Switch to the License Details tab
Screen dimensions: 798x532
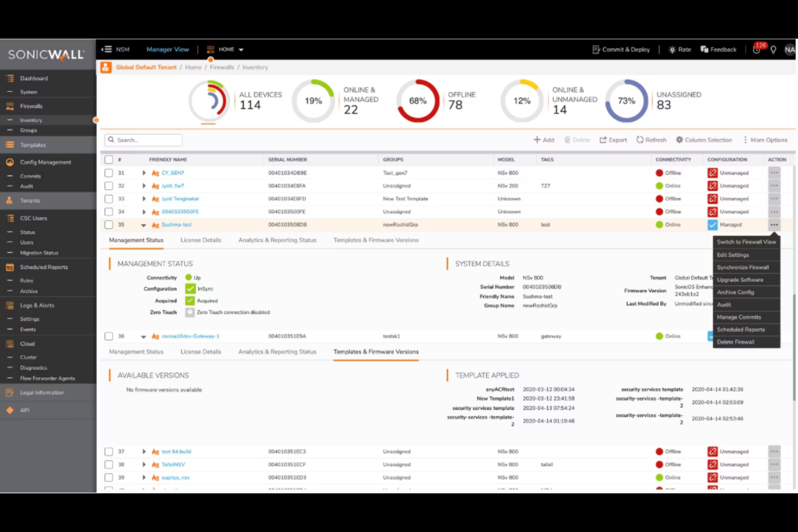[201, 240]
